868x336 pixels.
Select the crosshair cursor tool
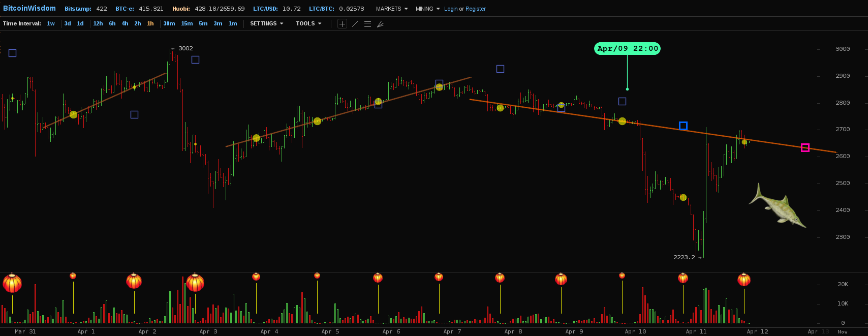(342, 24)
